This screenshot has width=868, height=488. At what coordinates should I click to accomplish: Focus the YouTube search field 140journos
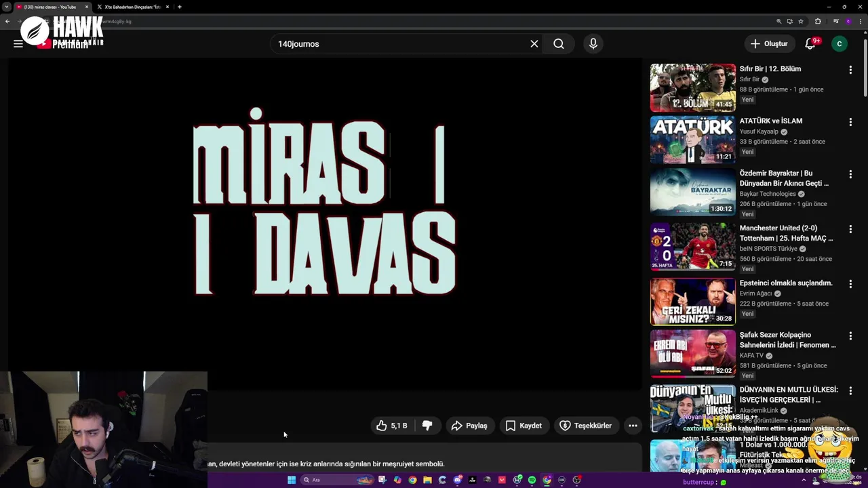400,43
